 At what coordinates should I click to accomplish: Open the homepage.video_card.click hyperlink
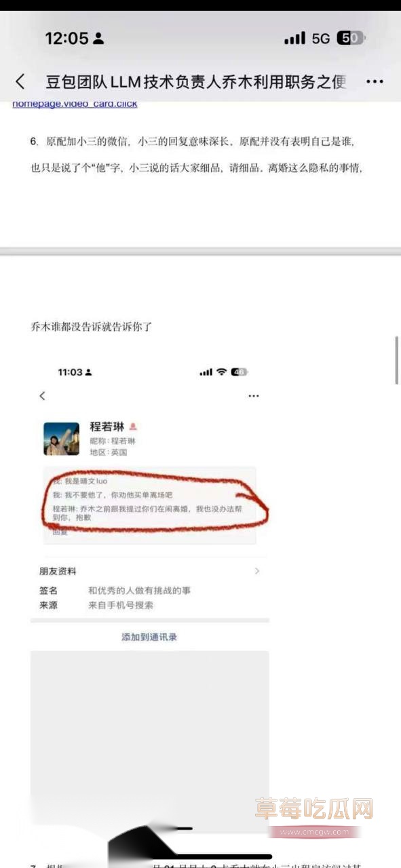click(75, 104)
